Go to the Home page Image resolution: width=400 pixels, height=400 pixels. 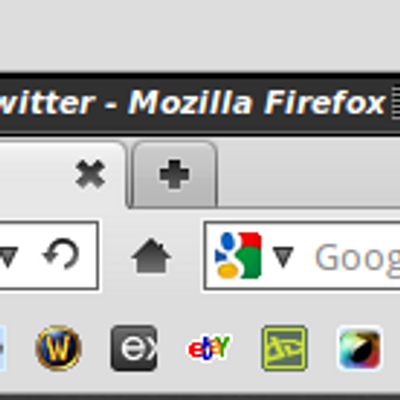151,256
